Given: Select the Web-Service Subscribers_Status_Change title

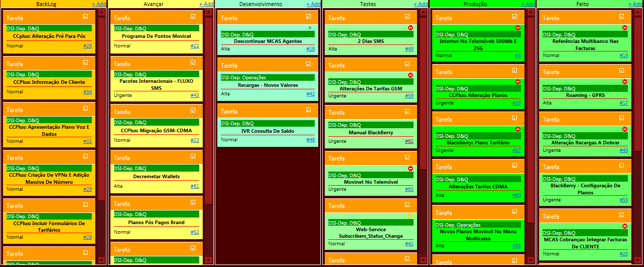Looking at the screenshot, I should 371,233.
